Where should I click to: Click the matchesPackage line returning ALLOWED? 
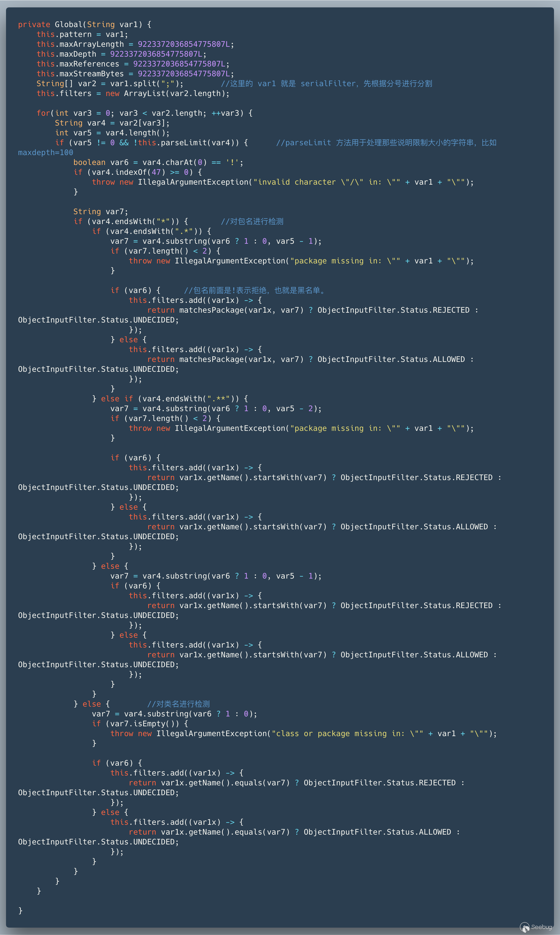[x=311, y=359]
